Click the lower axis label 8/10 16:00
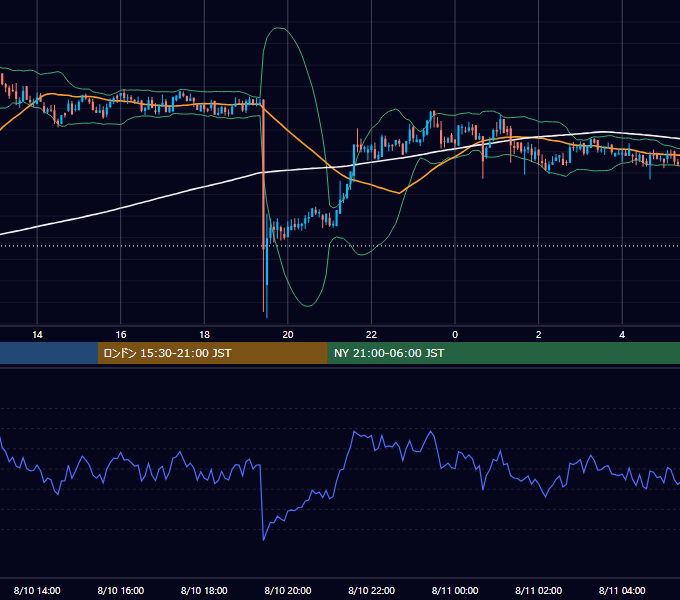The image size is (680, 600). pos(121,590)
